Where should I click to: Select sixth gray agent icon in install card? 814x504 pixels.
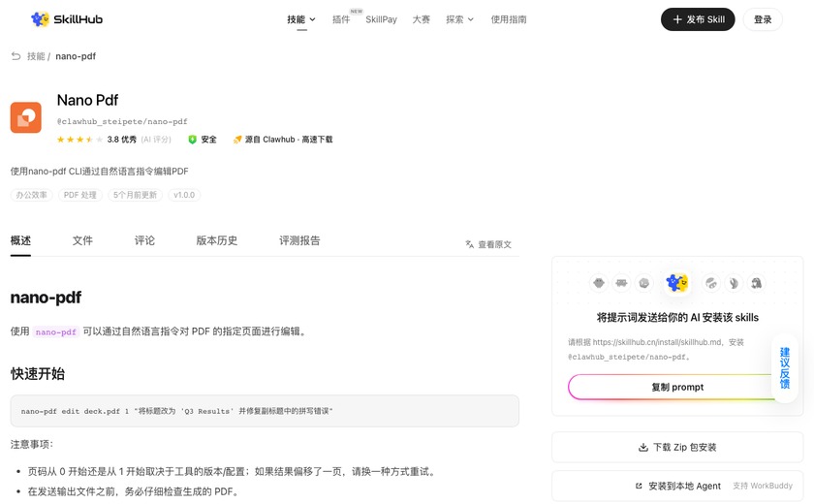click(x=734, y=283)
